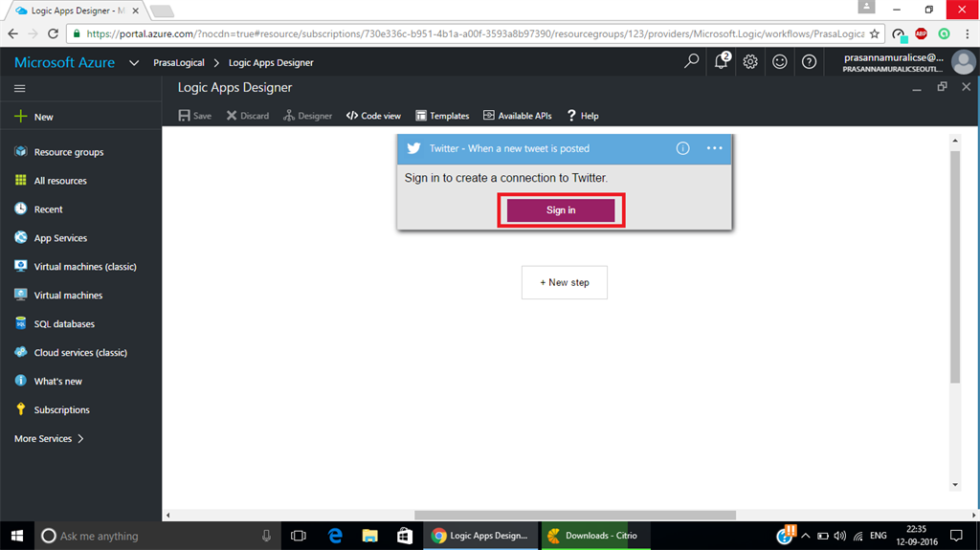980x550 pixels.
Task: Open File Explorer from the taskbar
Action: [x=370, y=536]
